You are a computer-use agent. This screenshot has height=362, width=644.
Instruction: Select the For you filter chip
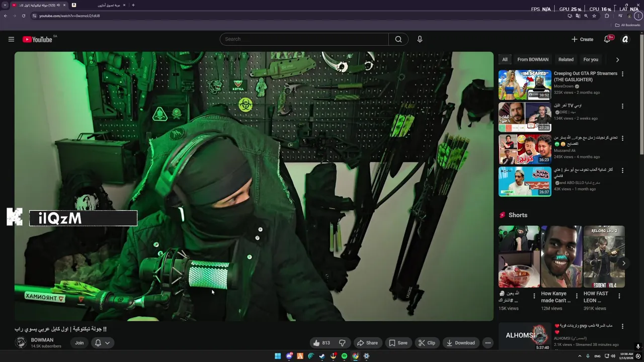pyautogui.click(x=591, y=59)
